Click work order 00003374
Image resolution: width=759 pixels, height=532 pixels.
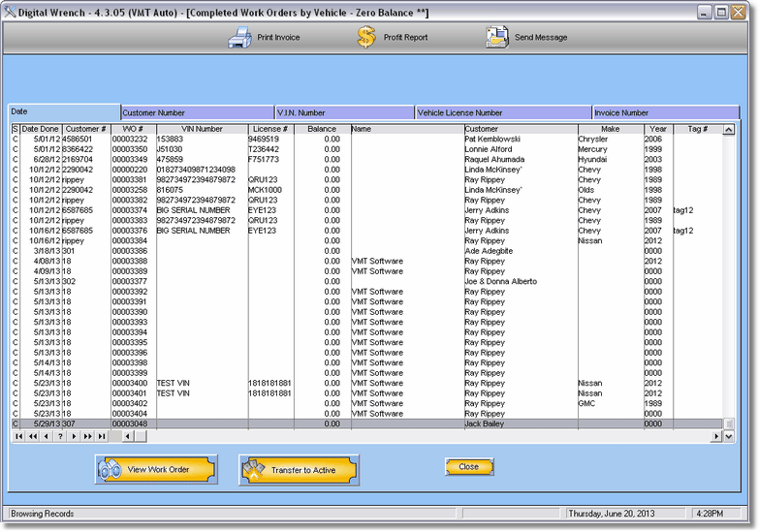(130, 210)
